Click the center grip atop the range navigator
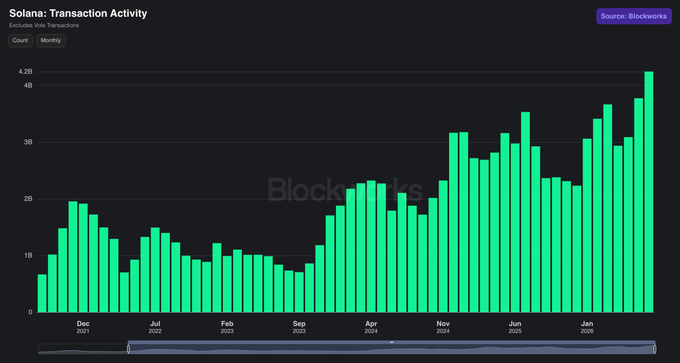 pos(391,342)
